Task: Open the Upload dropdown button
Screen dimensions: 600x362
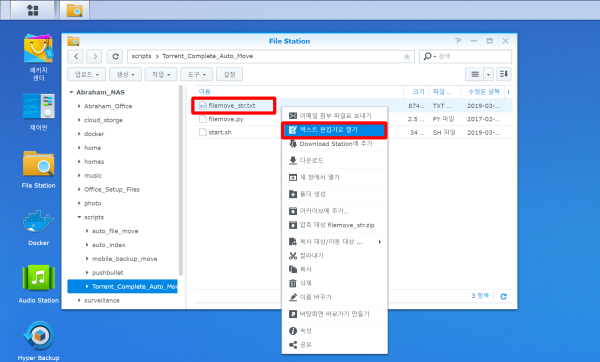Action: click(86, 74)
